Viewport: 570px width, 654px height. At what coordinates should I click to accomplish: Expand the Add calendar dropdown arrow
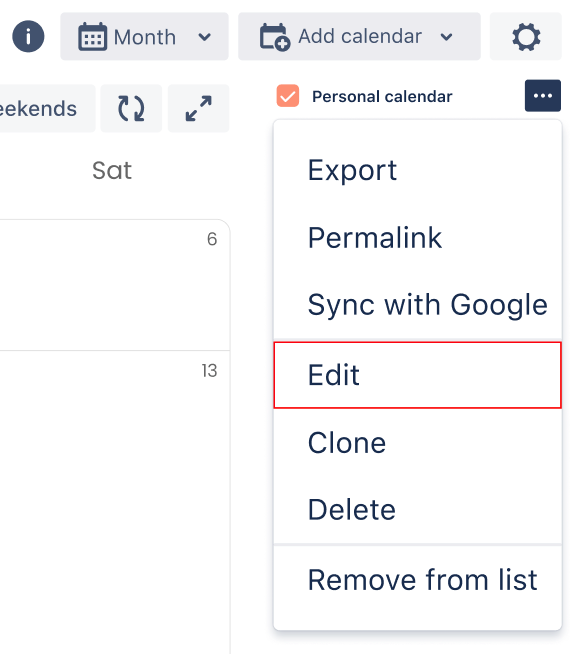pos(446,37)
